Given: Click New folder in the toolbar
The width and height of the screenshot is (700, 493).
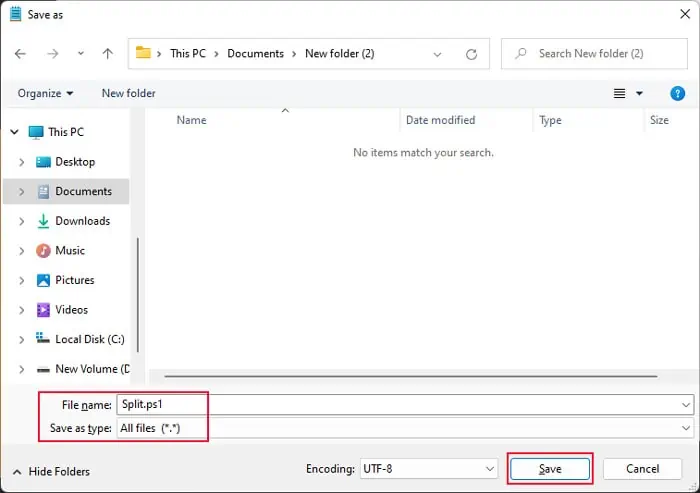Looking at the screenshot, I should [129, 93].
